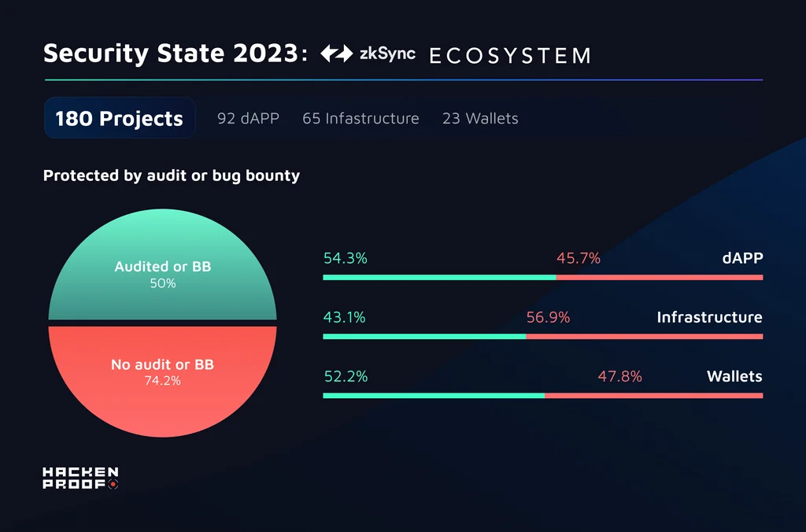806x532 pixels.
Task: Click the HackenProof logo
Action: tap(81, 478)
